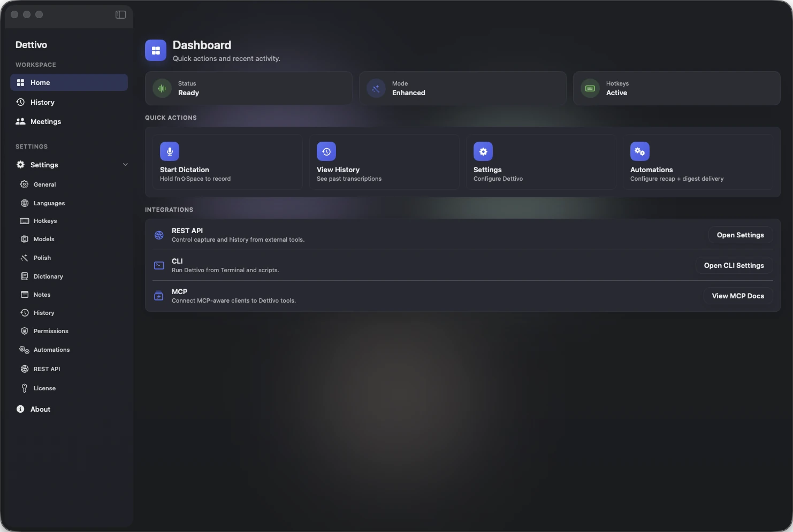Click the View History title
793x532 pixels.
point(338,169)
